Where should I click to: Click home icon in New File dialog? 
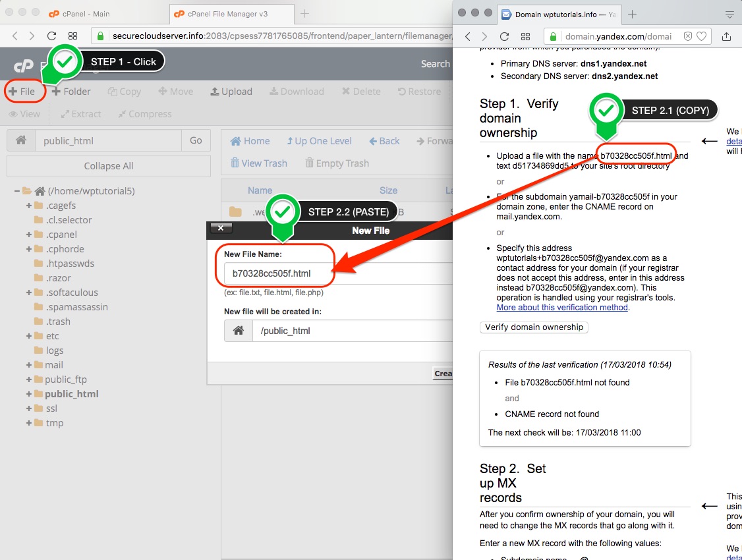[x=239, y=331]
